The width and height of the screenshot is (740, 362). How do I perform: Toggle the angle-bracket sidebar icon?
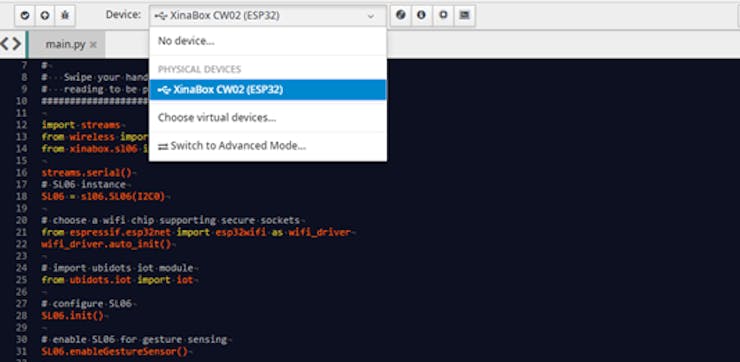[11, 44]
